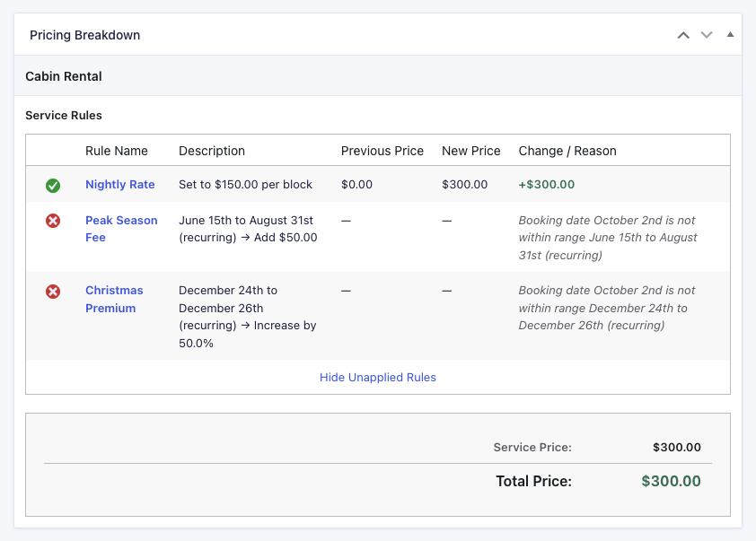The height and width of the screenshot is (541, 756).
Task: Move the Pricing Breakdown panel up
Action: tap(683, 35)
